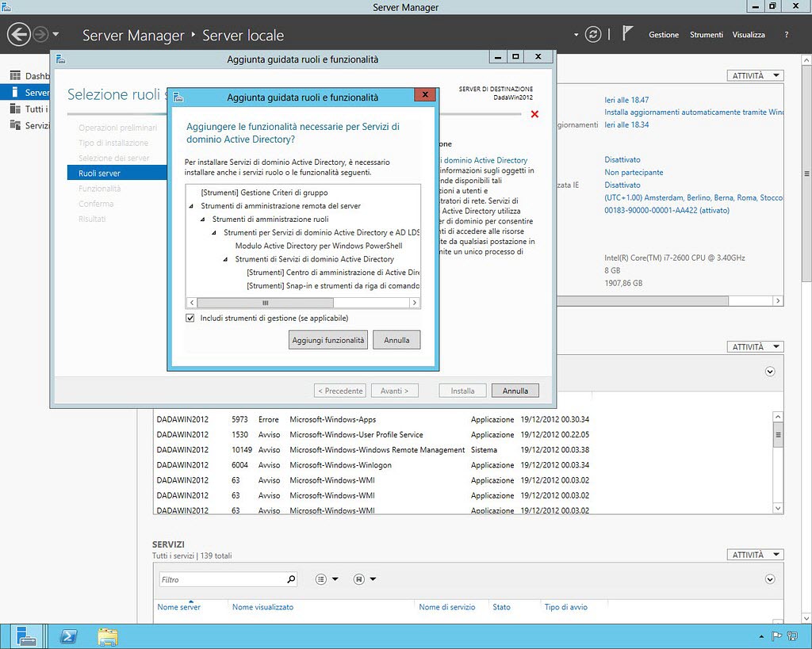Select Modulo Active Directory per Windows PowerShell

click(319, 246)
